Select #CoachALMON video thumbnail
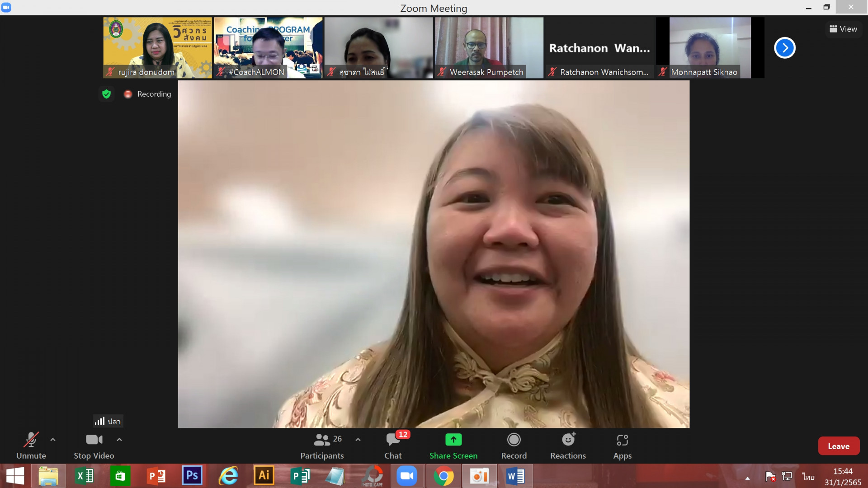 tap(268, 48)
